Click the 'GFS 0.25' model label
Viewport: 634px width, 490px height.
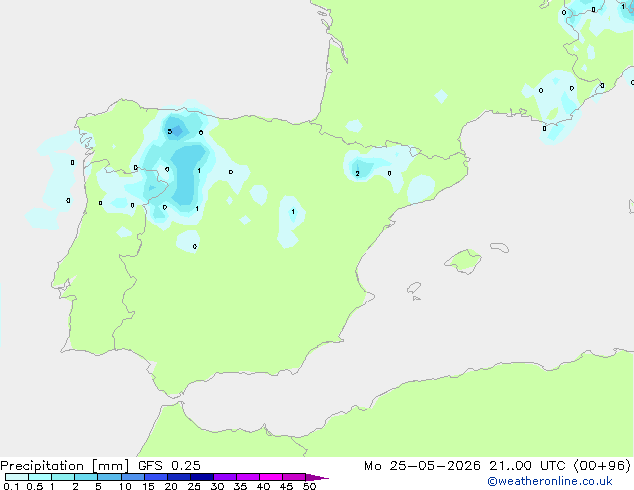point(169,466)
